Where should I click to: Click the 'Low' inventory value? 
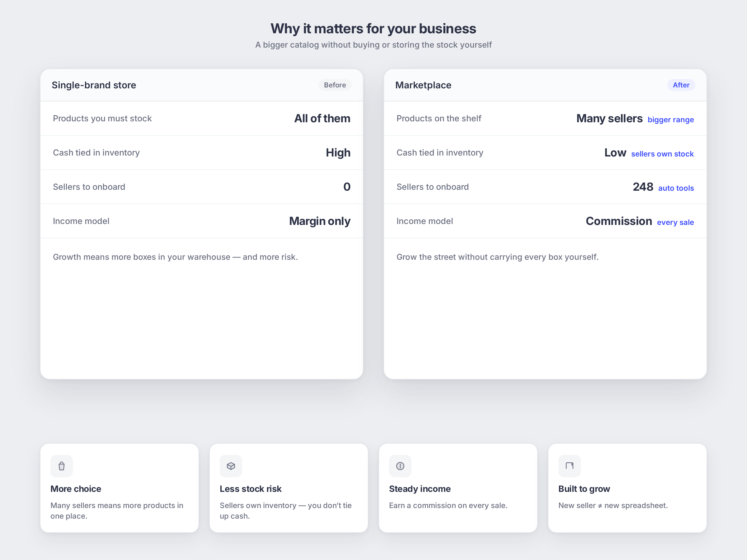pos(615,152)
